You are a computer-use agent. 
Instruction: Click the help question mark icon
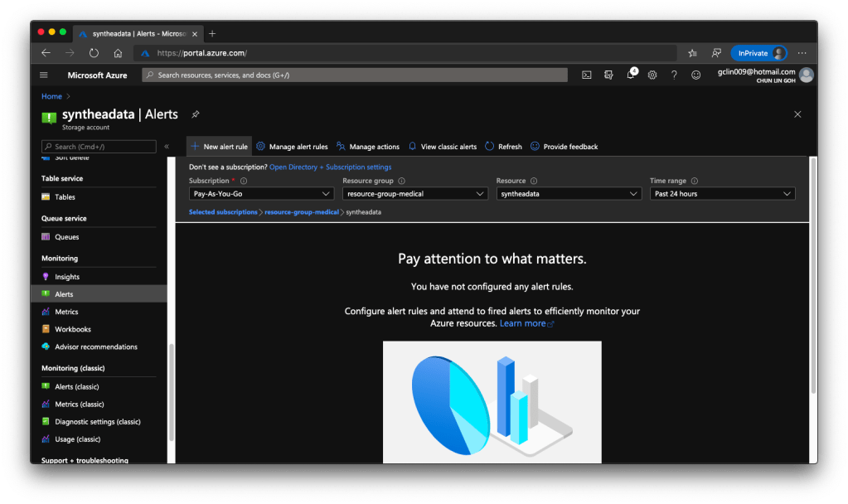[x=674, y=75]
